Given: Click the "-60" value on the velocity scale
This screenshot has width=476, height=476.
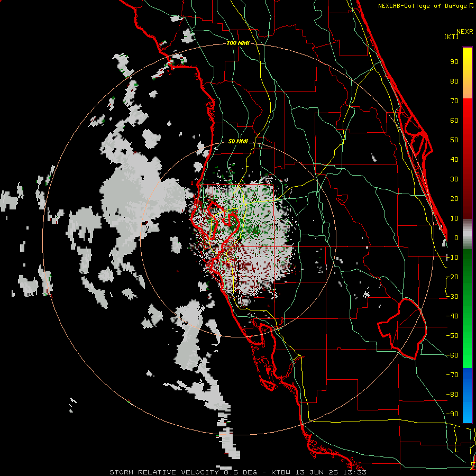Looking at the screenshot, I should (x=452, y=355).
